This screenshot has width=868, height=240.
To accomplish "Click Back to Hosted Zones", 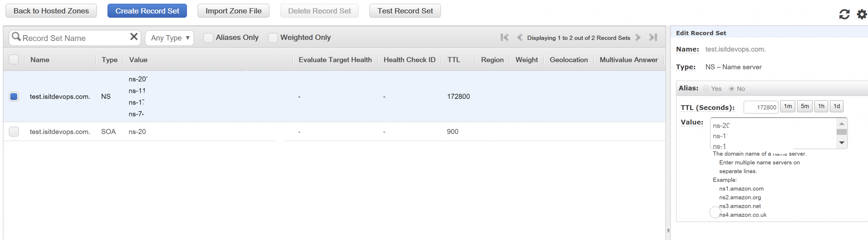I will 51,11.
